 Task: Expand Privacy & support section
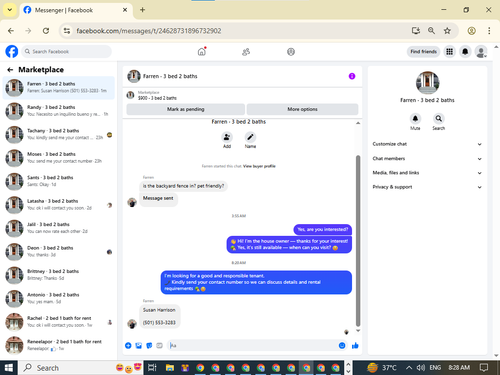pyautogui.click(x=427, y=187)
